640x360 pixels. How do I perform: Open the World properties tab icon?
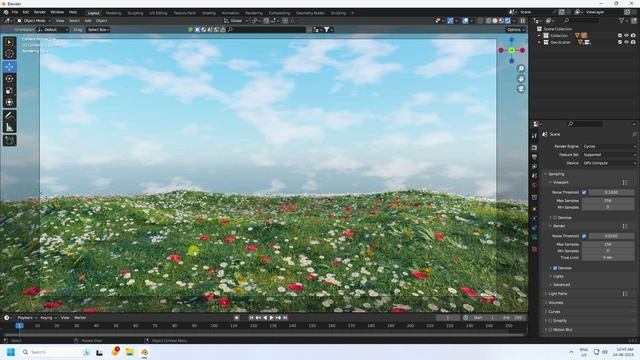pyautogui.click(x=534, y=185)
